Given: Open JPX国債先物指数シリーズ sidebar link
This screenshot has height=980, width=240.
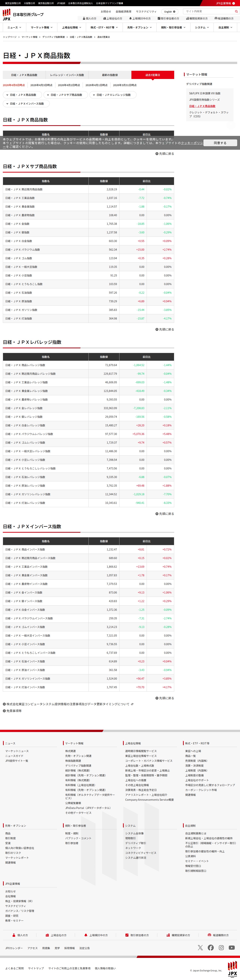Looking at the screenshot, I should [x=205, y=100].
